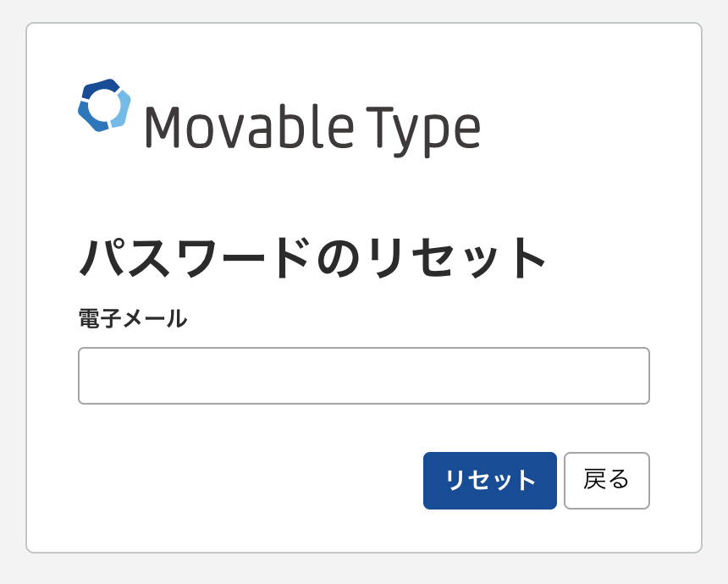Click the 電子メール field label
The height and width of the screenshot is (584, 728).
click(133, 319)
